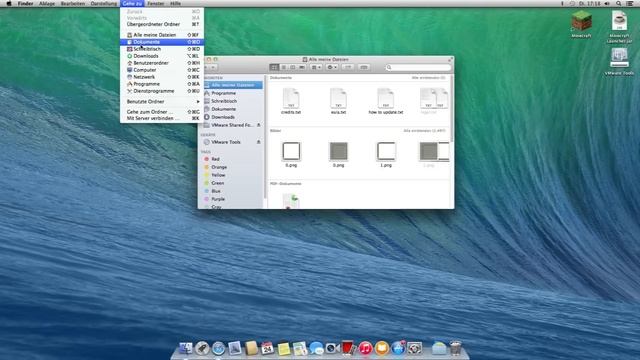The width and height of the screenshot is (640, 360).
Task: Choose Dienstprogramme from the menu
Action: [x=162, y=91]
